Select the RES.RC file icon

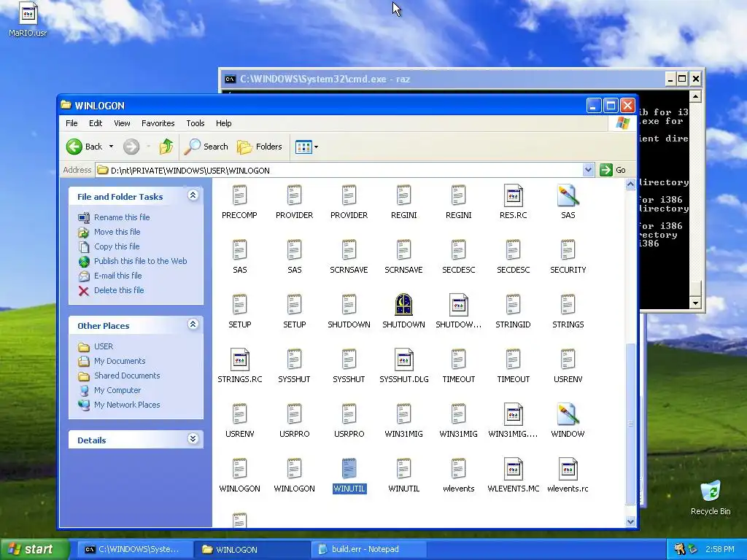pyautogui.click(x=513, y=195)
